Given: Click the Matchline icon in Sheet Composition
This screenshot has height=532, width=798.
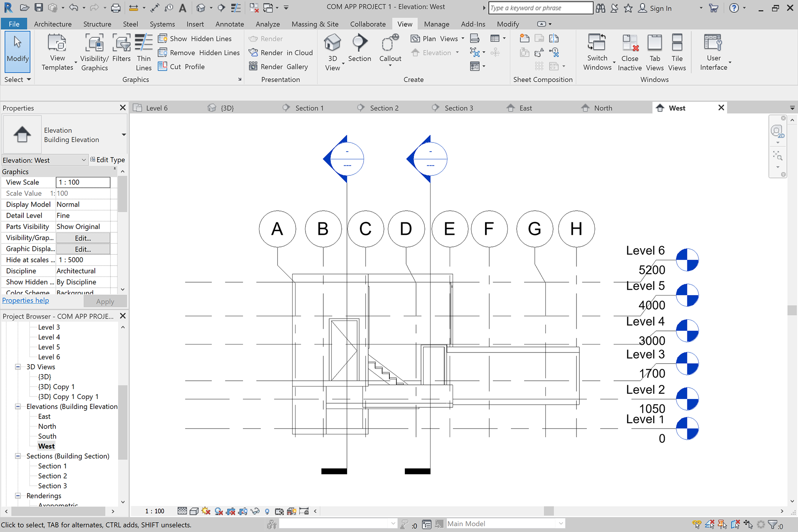Looking at the screenshot, I should (554, 39).
